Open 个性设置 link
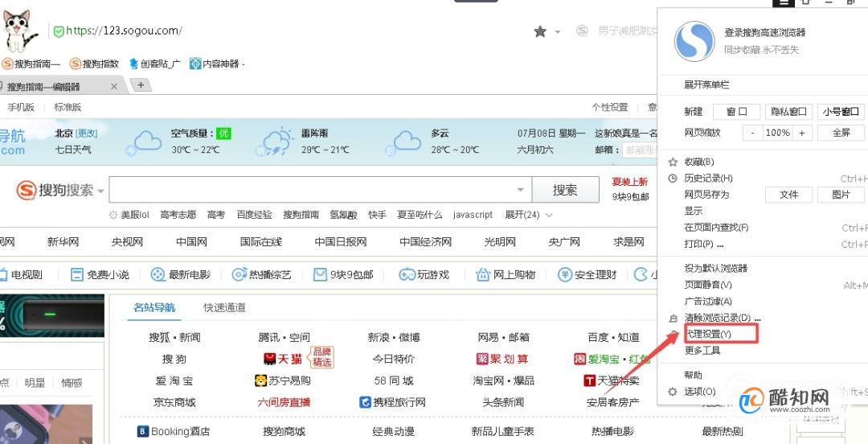The width and height of the screenshot is (868, 444). (610, 107)
